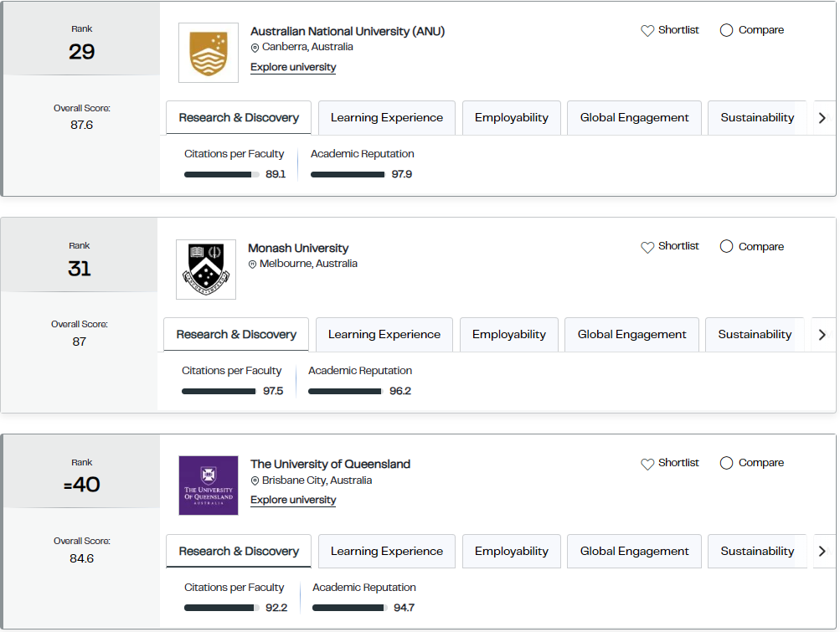
Task: Open Monash's Sustainability tab
Action: (x=755, y=335)
